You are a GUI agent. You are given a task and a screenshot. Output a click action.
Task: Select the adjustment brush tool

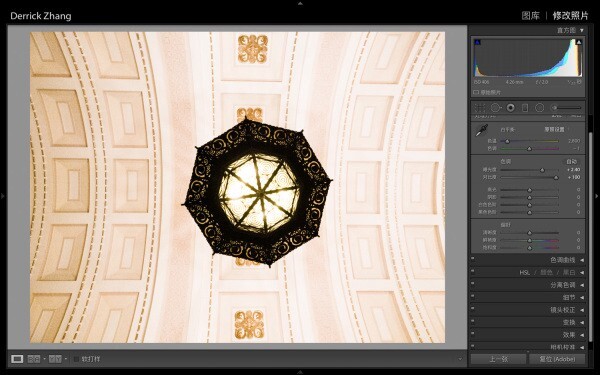pyautogui.click(x=554, y=108)
